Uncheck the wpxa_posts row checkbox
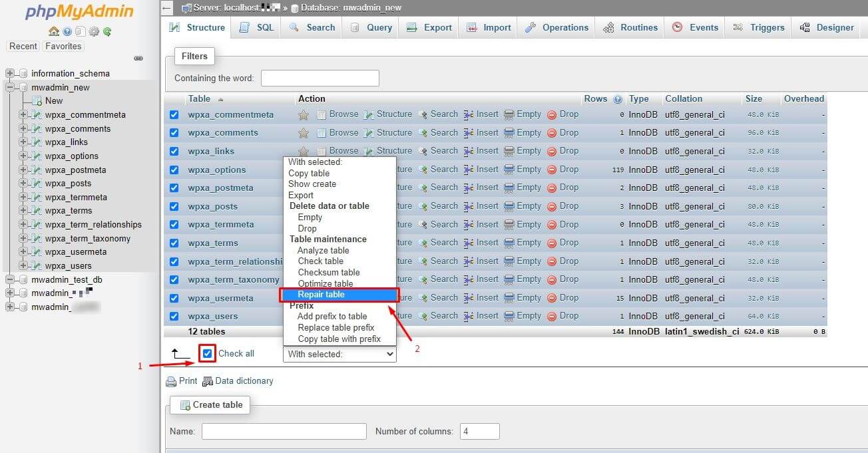Image resolution: width=868 pixels, height=453 pixels. tap(174, 206)
